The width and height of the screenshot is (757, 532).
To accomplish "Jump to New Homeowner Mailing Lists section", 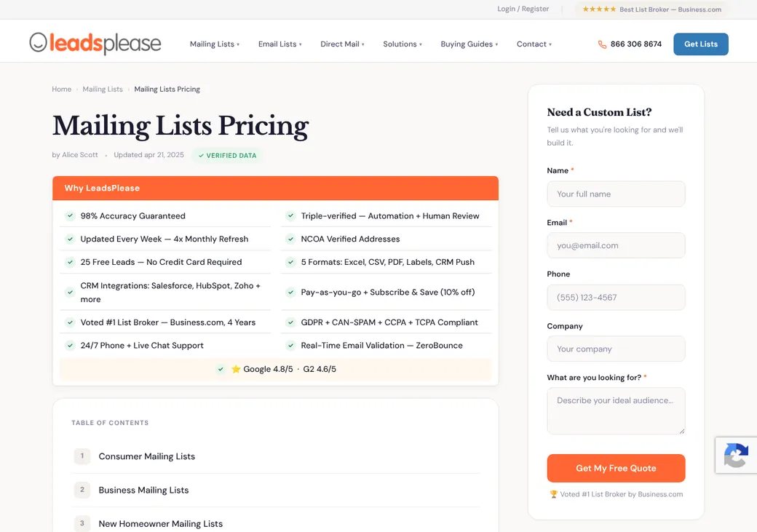I will click(x=161, y=524).
